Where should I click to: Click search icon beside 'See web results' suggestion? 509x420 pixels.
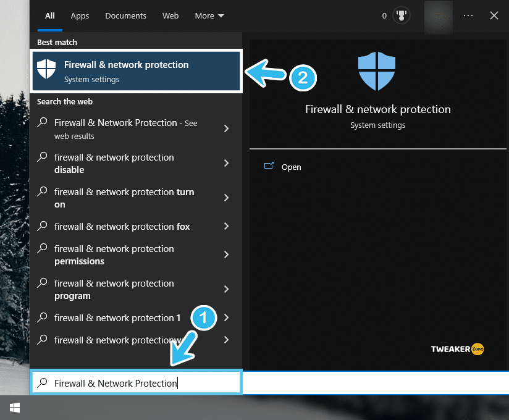(x=42, y=122)
